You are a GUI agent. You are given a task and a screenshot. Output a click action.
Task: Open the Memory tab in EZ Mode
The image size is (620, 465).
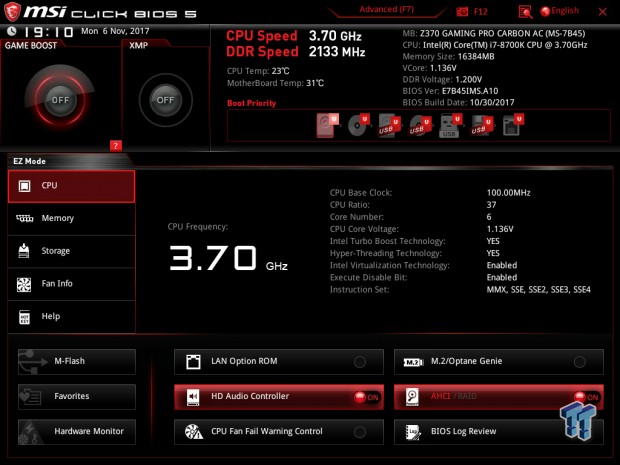pos(71,219)
